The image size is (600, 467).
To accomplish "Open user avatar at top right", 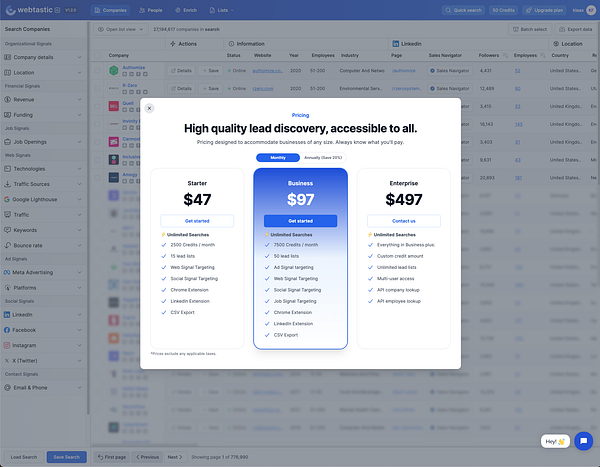I will click(591, 10).
